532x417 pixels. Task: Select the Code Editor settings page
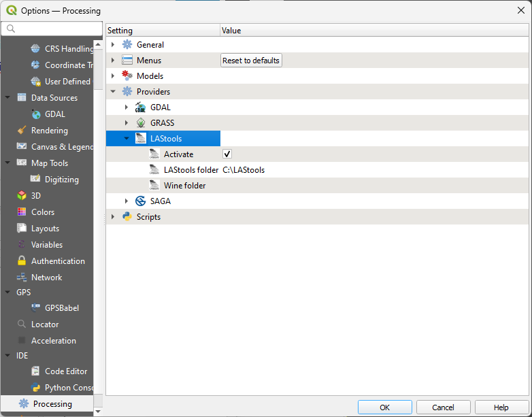pyautogui.click(x=66, y=371)
